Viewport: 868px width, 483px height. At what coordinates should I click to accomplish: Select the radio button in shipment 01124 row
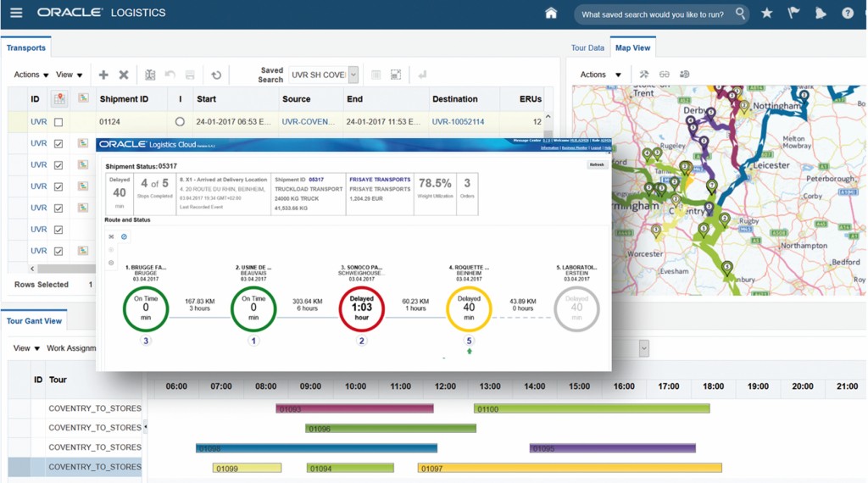pyautogui.click(x=180, y=122)
